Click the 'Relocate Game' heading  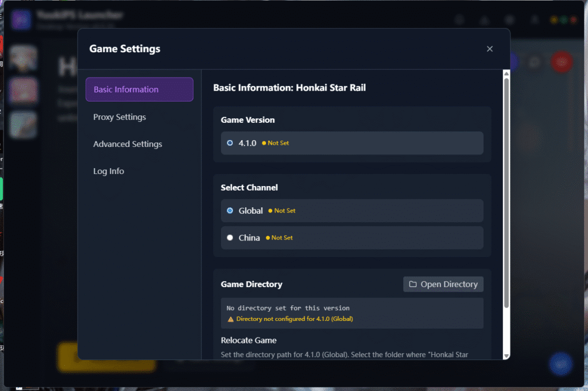point(249,340)
